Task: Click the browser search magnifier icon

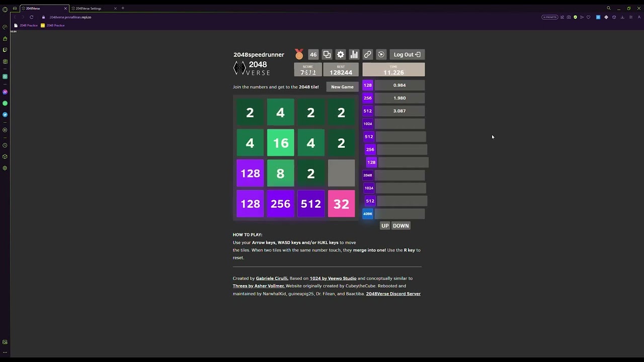Action: pyautogui.click(x=609, y=8)
